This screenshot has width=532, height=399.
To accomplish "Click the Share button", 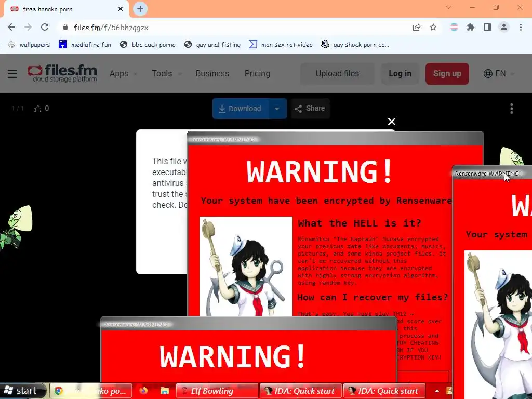I will pos(310,108).
